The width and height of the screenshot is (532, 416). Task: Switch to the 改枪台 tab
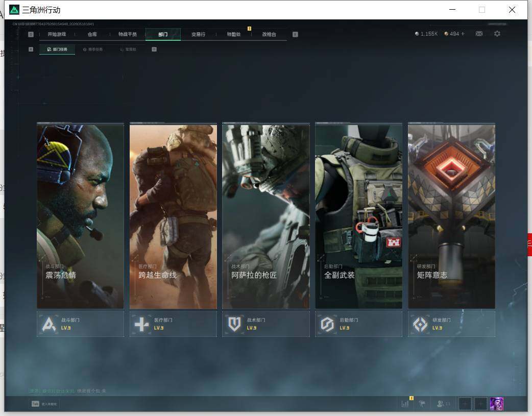[269, 34]
